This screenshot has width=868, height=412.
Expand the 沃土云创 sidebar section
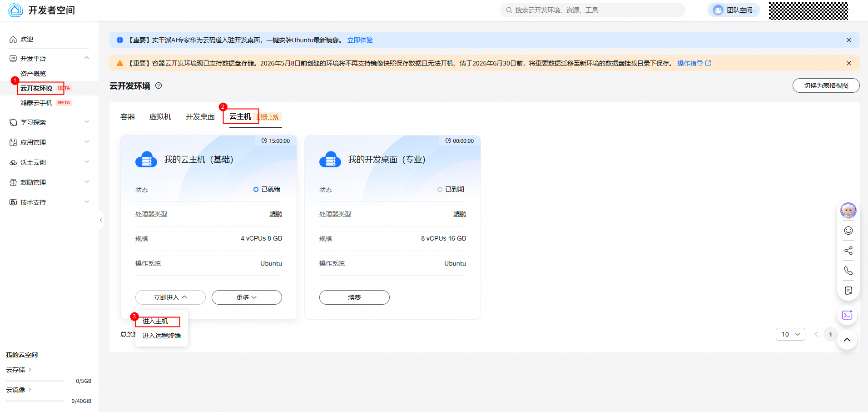coord(87,162)
